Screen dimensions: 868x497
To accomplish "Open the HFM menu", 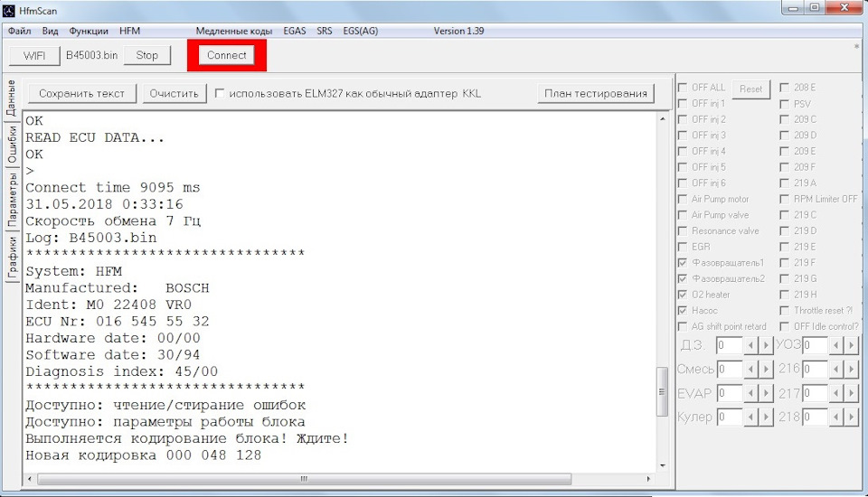I will [129, 31].
